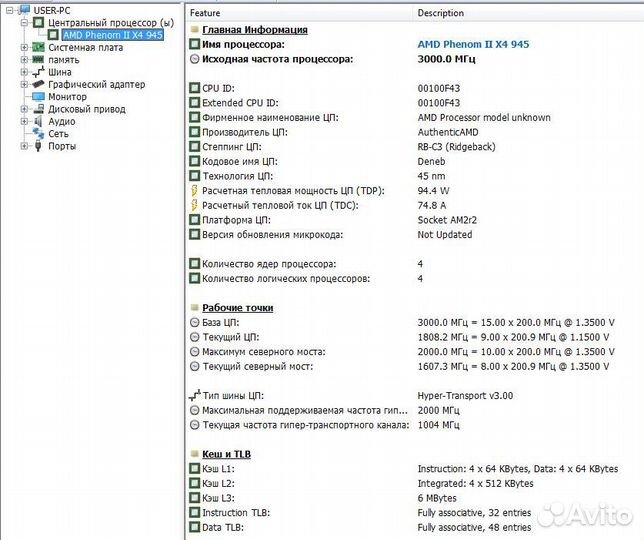Select the Версия обновления микрокода row
The width and height of the screenshot is (644, 540).
(x=415, y=235)
